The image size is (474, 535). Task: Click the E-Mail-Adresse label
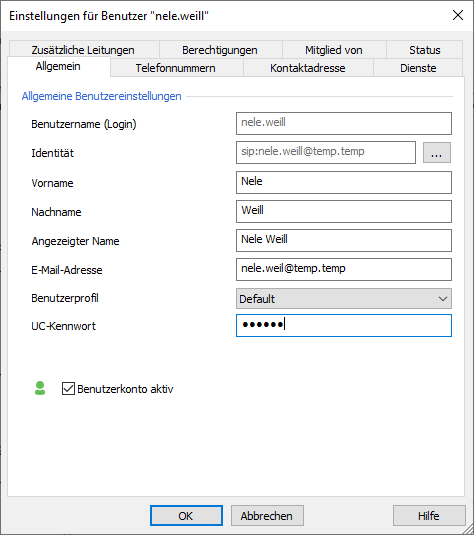coord(67,270)
